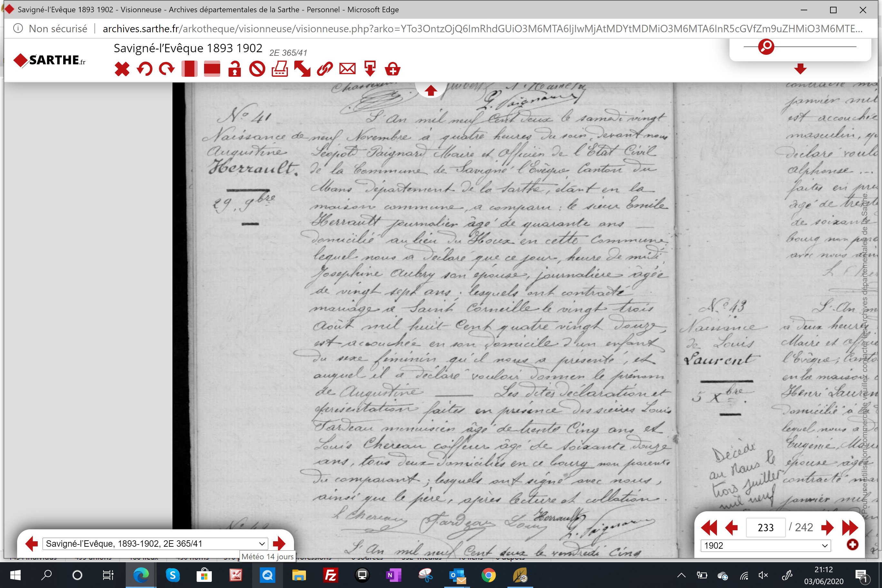Image resolution: width=882 pixels, height=588 pixels.
Task: Jump to the last page double arrow
Action: 850,528
